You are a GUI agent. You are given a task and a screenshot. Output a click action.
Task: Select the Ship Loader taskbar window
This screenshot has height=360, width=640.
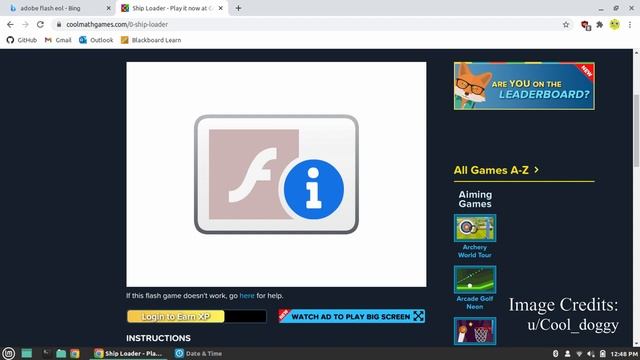(128, 353)
